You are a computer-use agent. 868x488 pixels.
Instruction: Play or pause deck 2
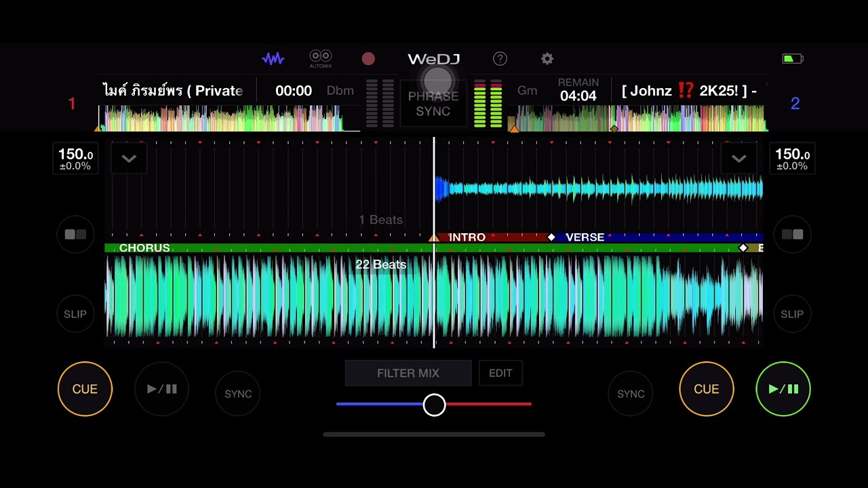tap(783, 389)
